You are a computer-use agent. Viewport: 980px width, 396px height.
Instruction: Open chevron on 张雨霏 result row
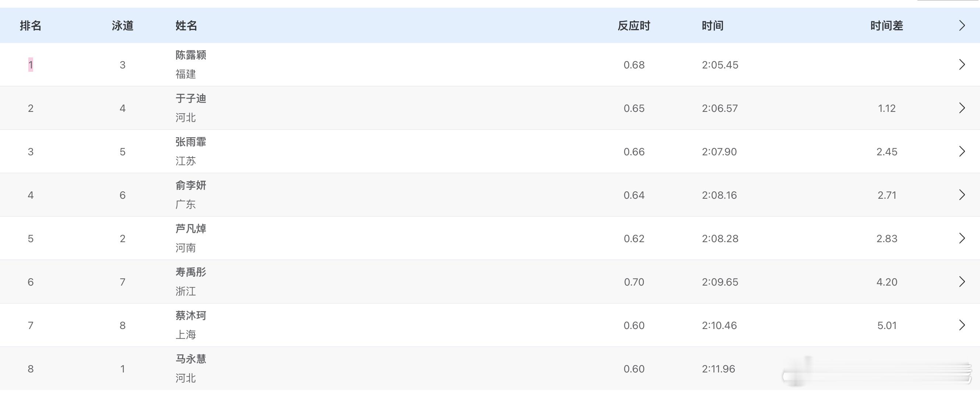click(x=962, y=151)
